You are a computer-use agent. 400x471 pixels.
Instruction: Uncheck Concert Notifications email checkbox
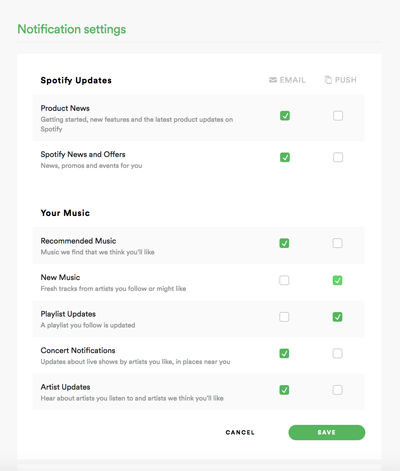coord(284,353)
